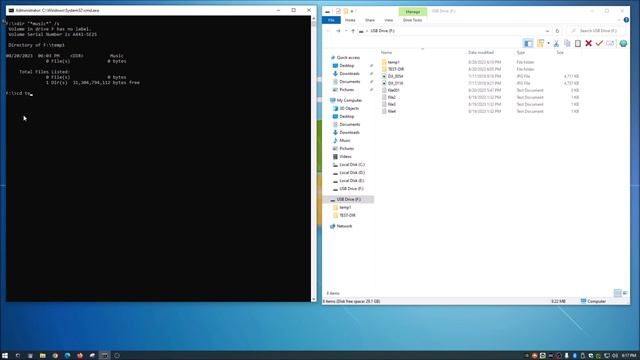Screen dimensions: 640x360
Task: Click the forward navigation arrow
Action: click(338, 31)
